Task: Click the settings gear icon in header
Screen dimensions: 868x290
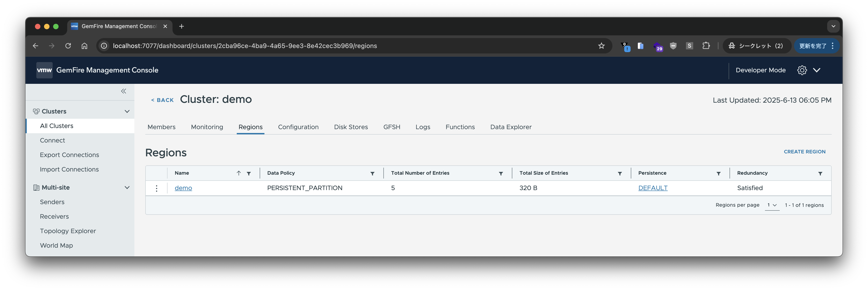Action: point(802,70)
